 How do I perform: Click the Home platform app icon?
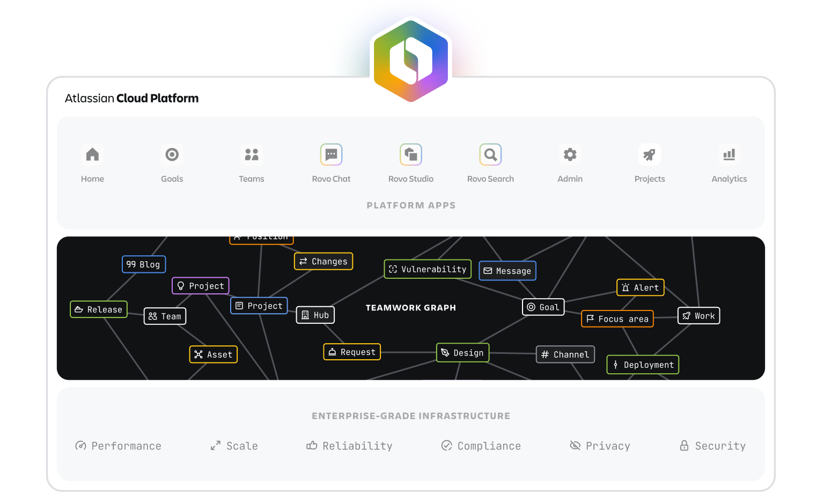[93, 155]
